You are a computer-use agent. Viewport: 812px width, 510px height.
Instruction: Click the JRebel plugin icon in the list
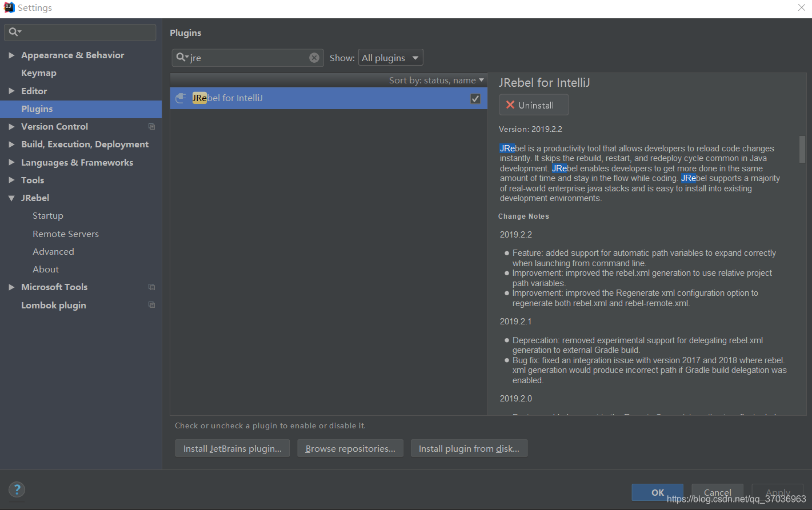coord(181,98)
